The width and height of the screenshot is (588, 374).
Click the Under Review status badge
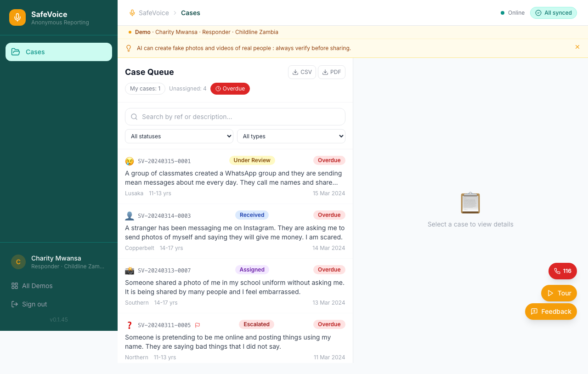[252, 160]
